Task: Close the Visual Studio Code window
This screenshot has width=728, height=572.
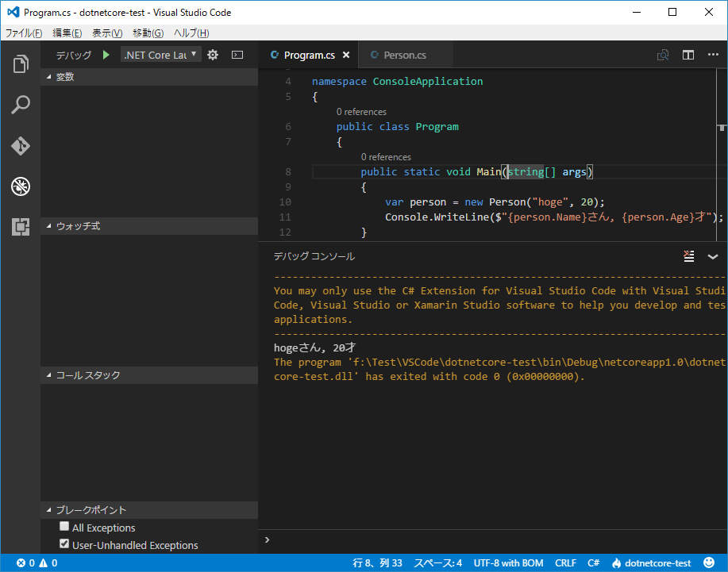Action: click(x=708, y=12)
